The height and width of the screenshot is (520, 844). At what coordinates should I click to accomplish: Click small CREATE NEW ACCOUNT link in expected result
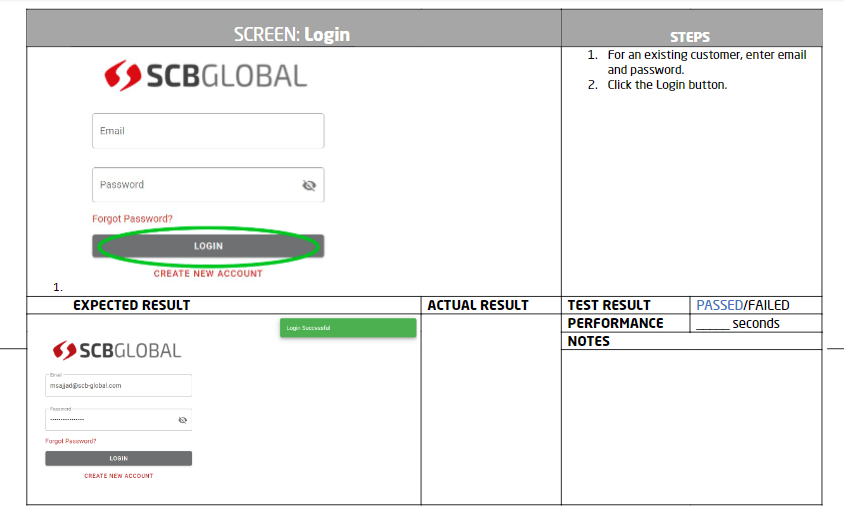[x=118, y=476]
